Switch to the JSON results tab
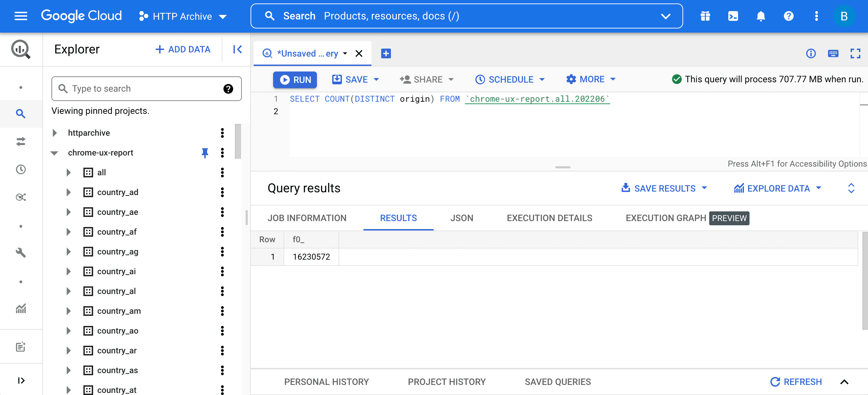This screenshot has height=395, width=868. [x=461, y=217]
